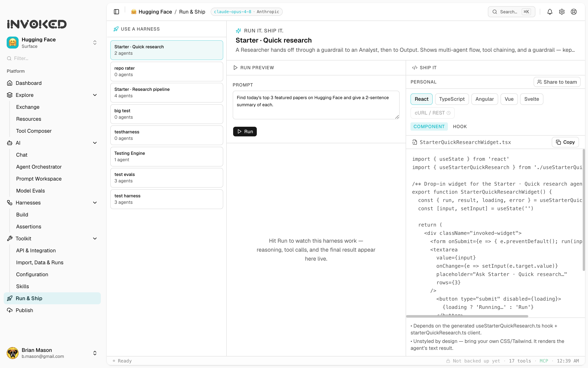
Task: Click '17 tools' in status bar
Action: tap(520, 361)
